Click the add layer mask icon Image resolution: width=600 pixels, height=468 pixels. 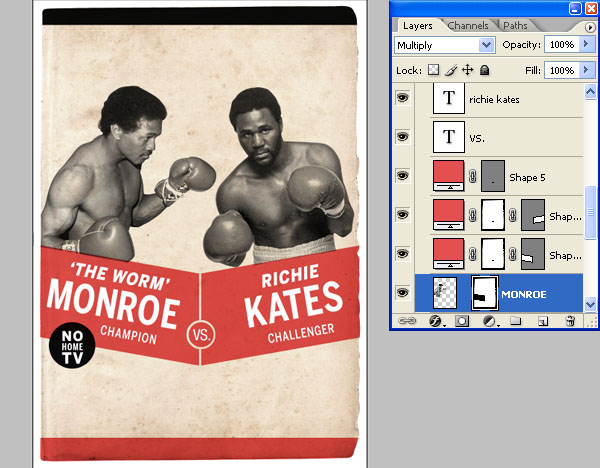click(463, 321)
